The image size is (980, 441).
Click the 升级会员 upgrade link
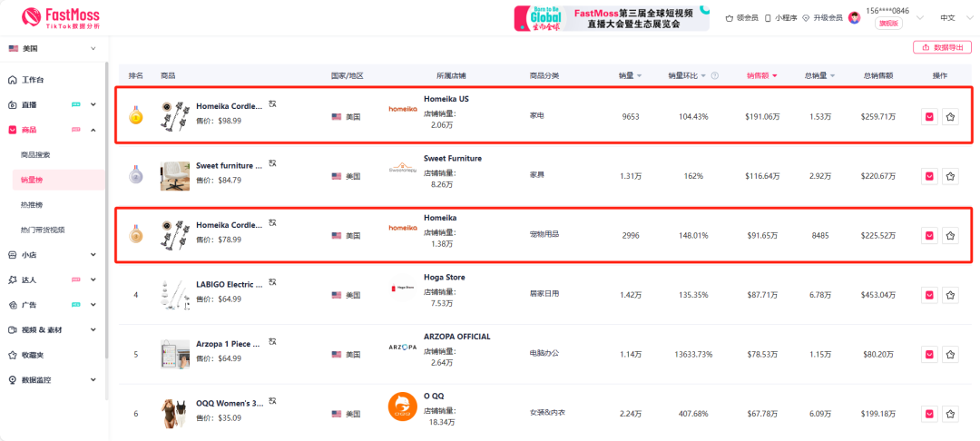point(822,17)
